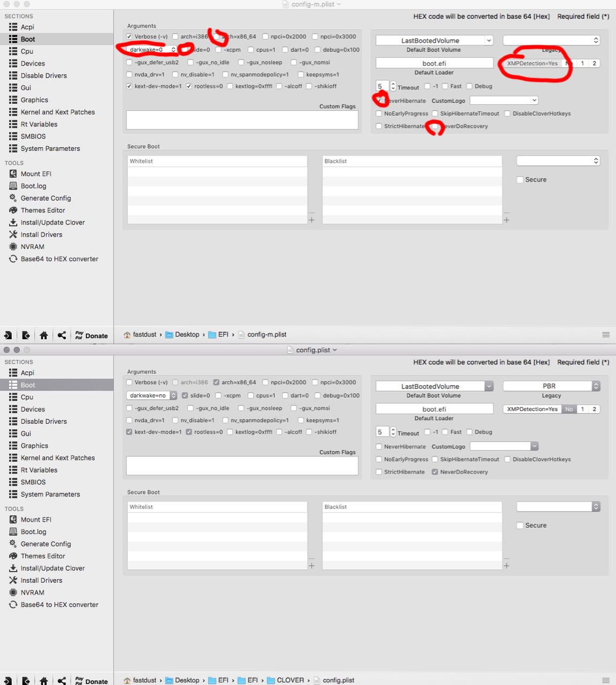Viewport: 616px width, 685px height.
Task: Open LastBootedVolume dropdown in lower config.plist window
Action: point(434,386)
